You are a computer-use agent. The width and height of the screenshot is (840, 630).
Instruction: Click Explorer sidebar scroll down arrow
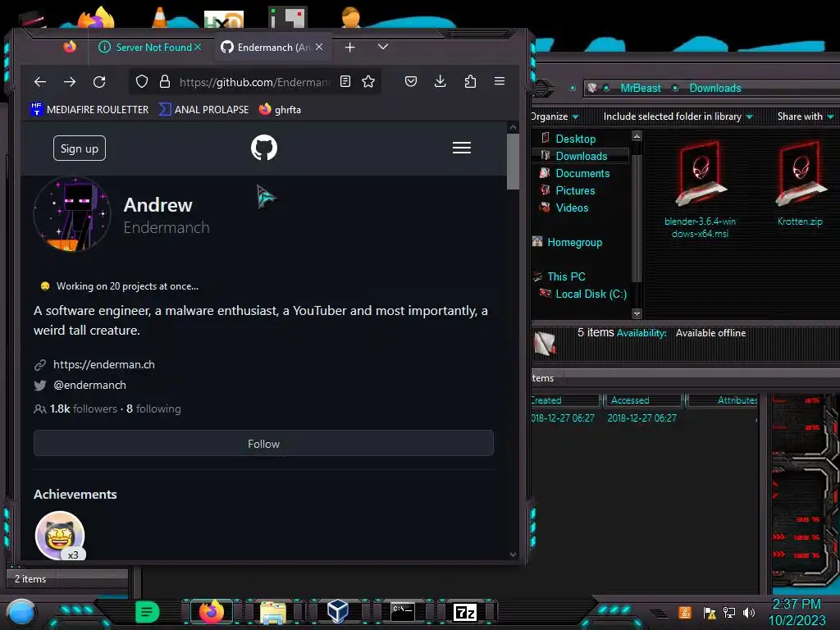[637, 313]
